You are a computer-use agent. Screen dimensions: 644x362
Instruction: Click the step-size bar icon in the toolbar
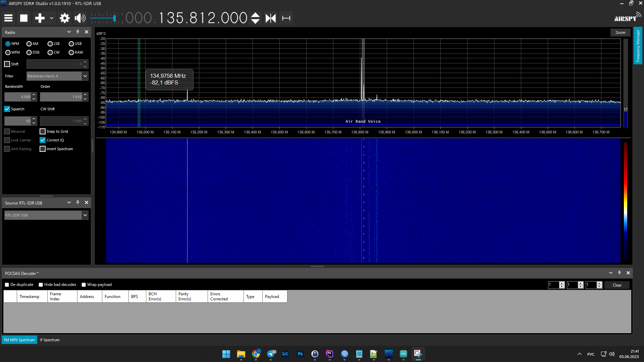(286, 18)
